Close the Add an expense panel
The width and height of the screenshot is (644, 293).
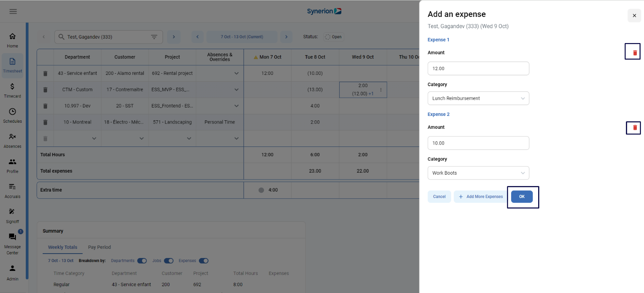point(634,16)
